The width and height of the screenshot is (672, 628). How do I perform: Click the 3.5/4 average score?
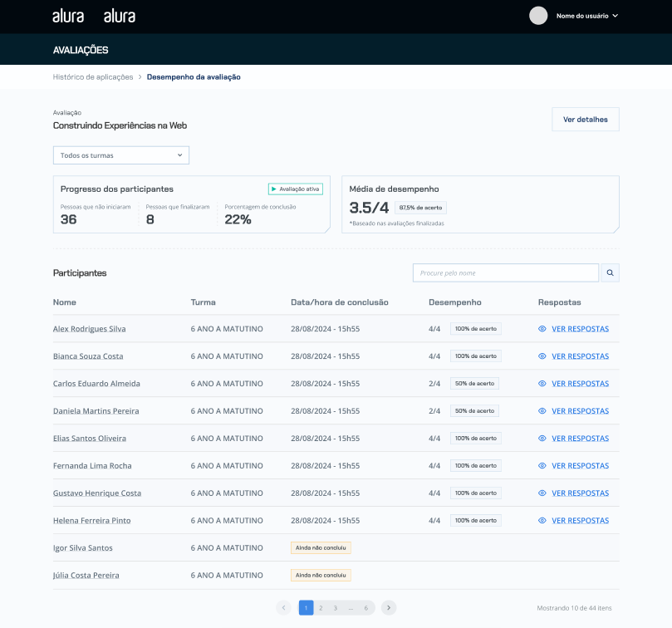(369, 208)
